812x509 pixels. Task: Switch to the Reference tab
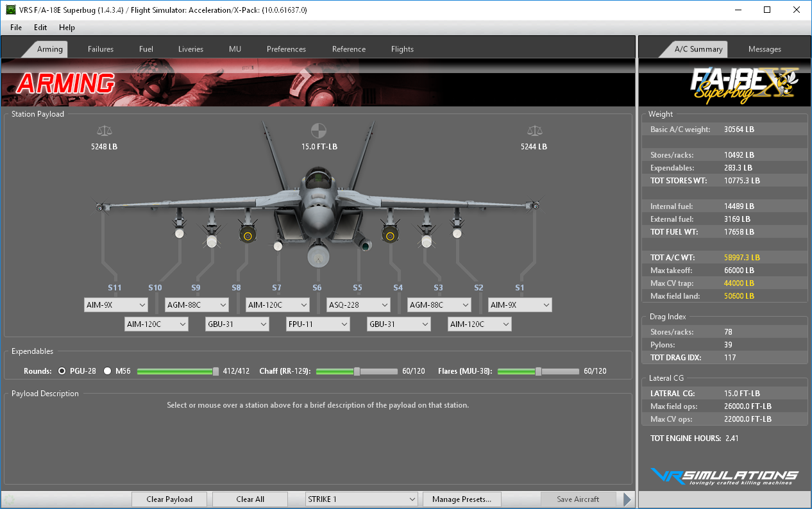click(349, 49)
